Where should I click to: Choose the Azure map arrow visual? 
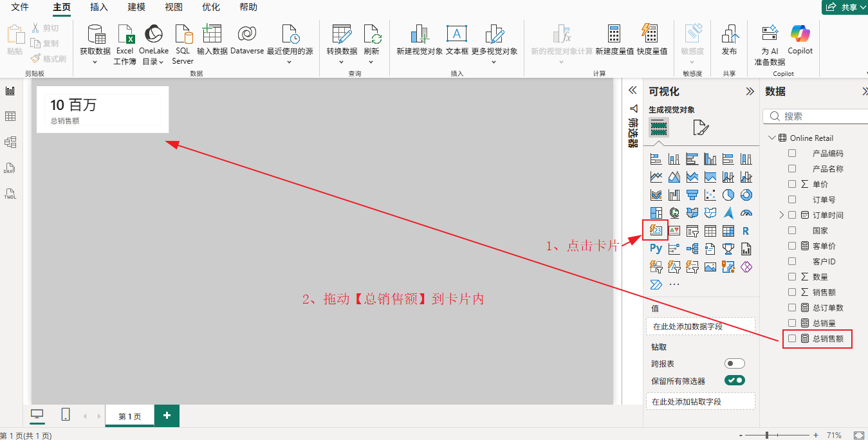(x=728, y=213)
